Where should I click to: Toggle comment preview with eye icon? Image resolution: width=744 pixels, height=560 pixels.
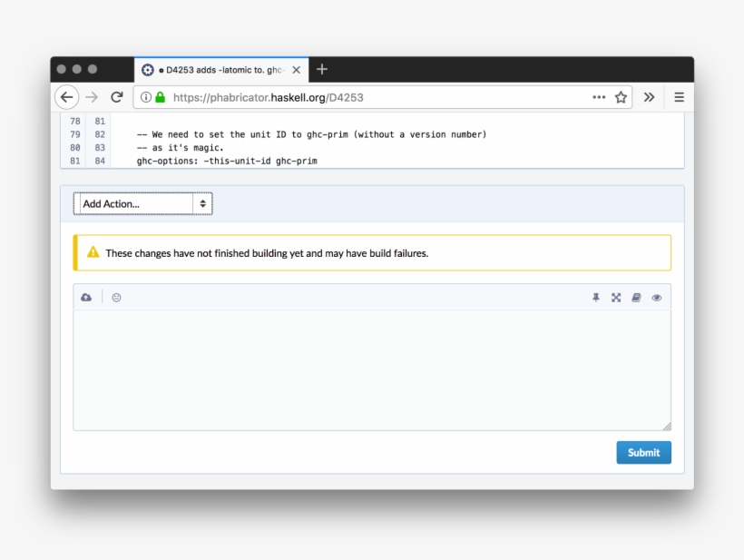click(657, 298)
